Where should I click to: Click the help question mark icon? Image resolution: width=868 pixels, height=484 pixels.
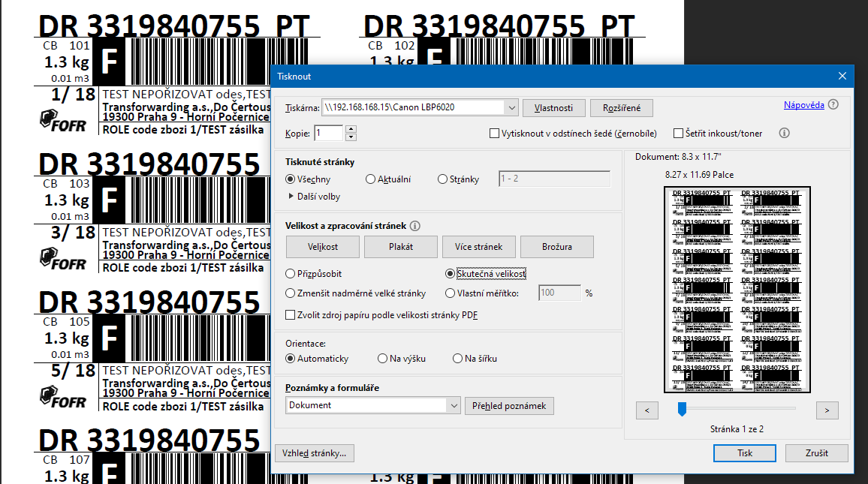tap(833, 105)
